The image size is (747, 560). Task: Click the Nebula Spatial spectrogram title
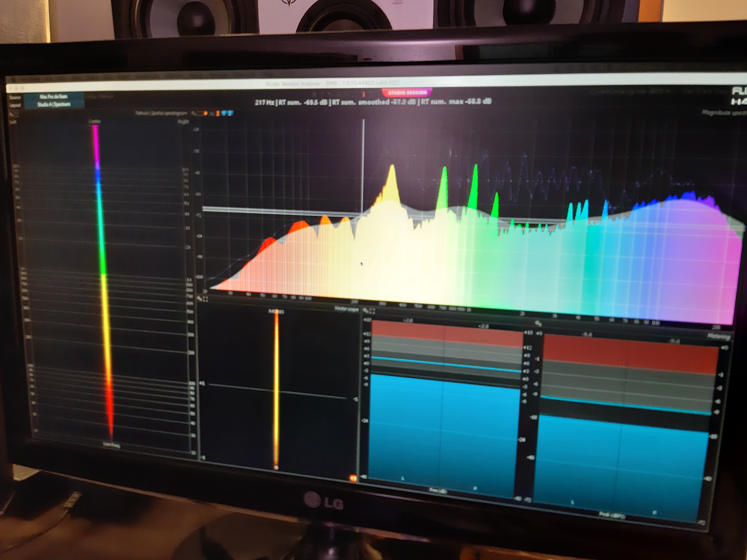click(161, 113)
